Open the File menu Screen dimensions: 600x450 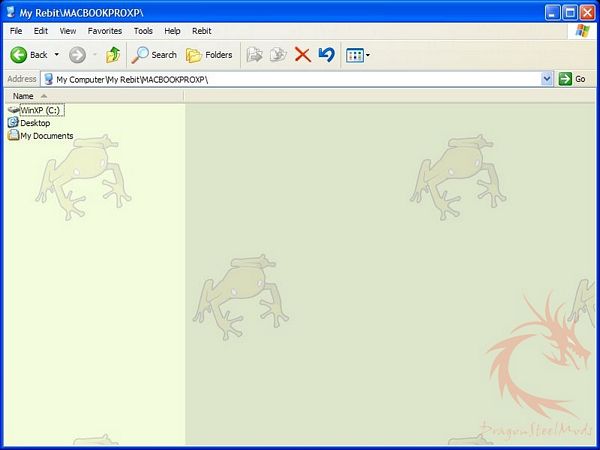click(16, 31)
